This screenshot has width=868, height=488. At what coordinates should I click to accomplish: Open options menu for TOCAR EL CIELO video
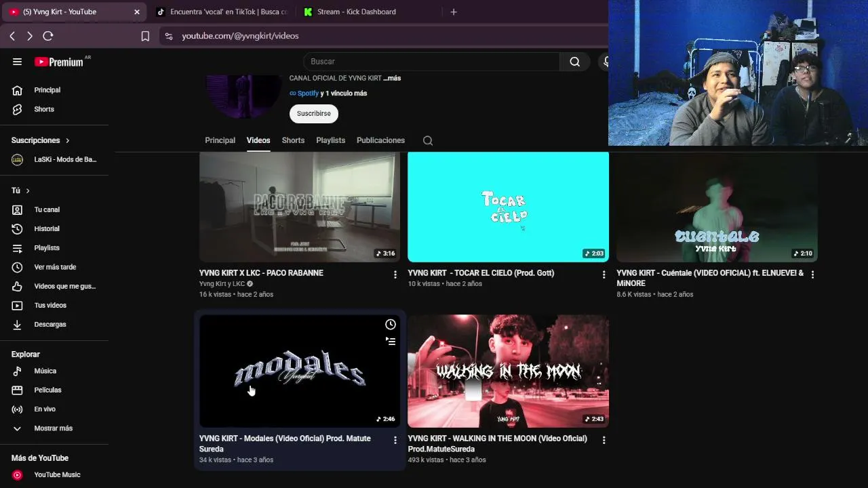(604, 274)
